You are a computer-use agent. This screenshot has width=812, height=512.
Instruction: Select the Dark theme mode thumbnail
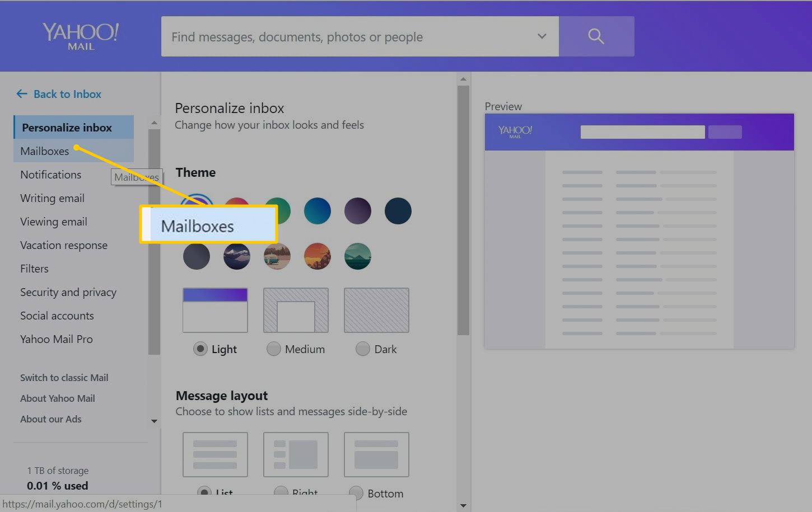click(376, 310)
